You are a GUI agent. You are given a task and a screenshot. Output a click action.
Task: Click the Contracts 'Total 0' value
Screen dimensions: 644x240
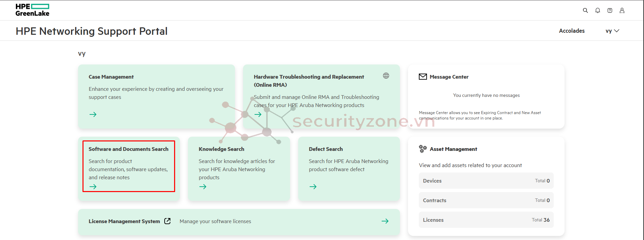[542, 200]
